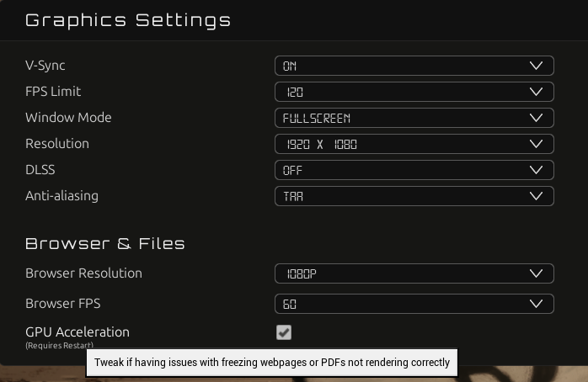Open the Window Mode dropdown showing Fullscreen
This screenshot has height=382, width=588.
tap(414, 118)
